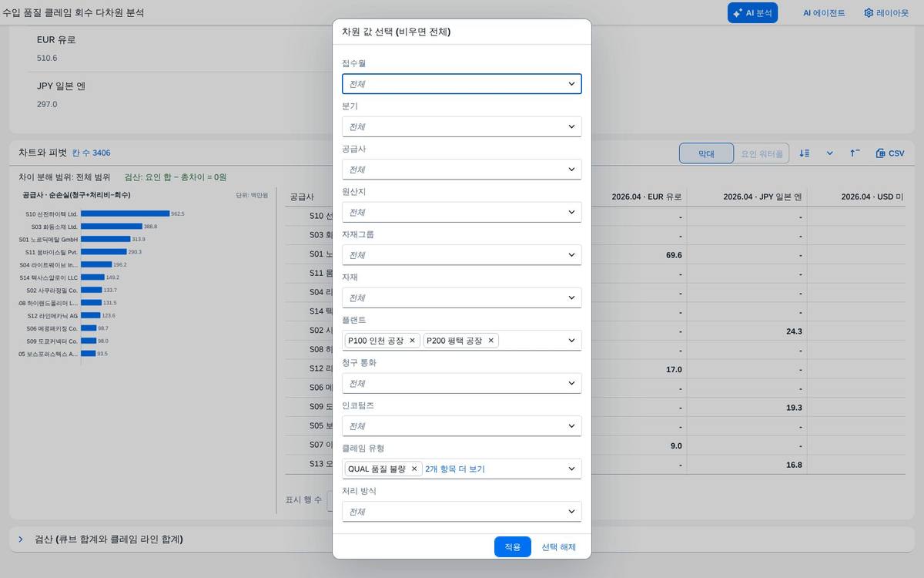Click the 적용 button
Viewport: 924px width, 578px height.
point(513,547)
